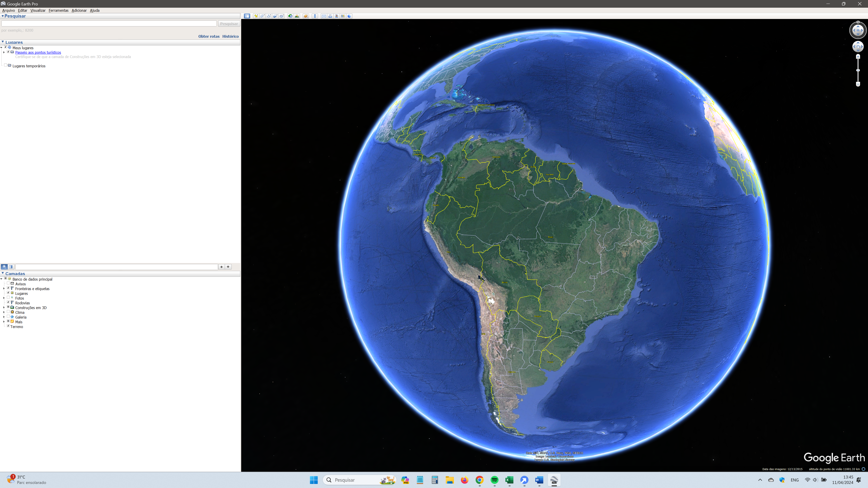The width and height of the screenshot is (868, 488).
Task: Open the Editar menu
Action: click(x=23, y=10)
